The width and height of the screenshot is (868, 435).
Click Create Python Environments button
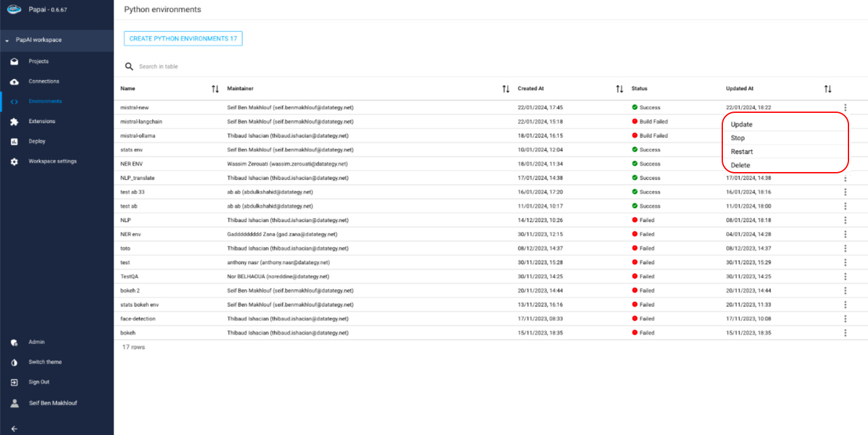click(183, 39)
